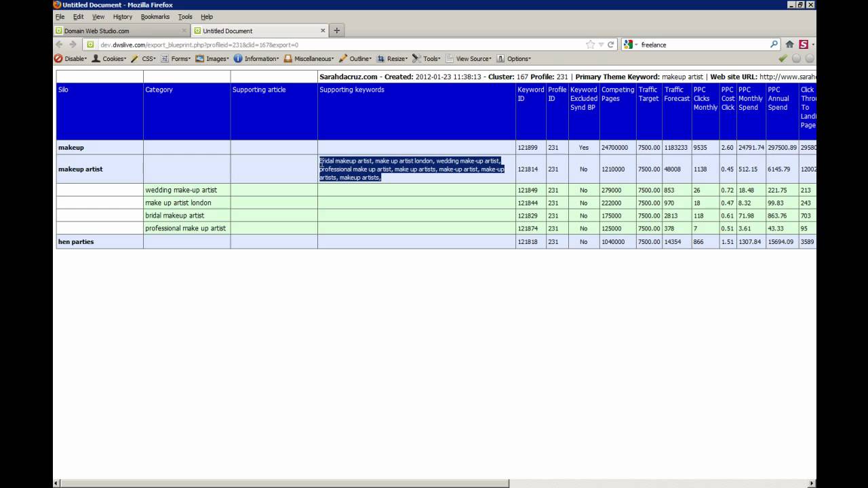Screen dimensions: 868x488
Task: Open the Cookies dropdown
Action: 109,59
